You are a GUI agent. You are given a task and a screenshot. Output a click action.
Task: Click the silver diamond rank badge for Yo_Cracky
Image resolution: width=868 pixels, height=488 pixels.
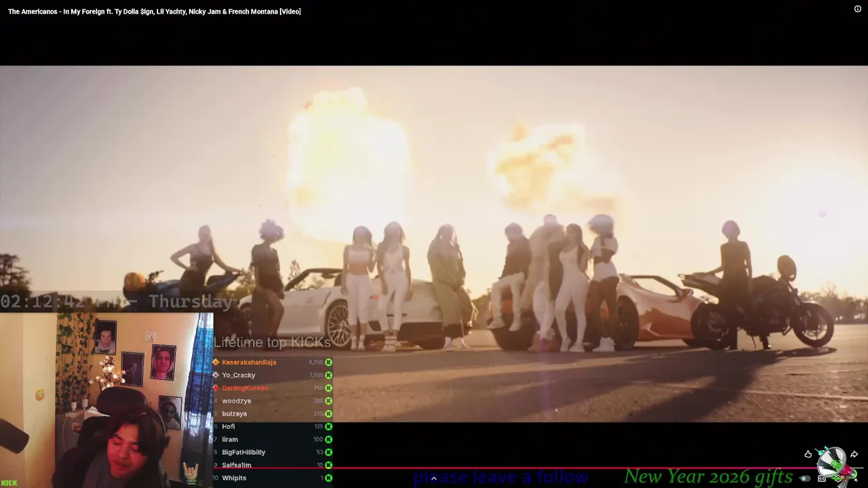tap(216, 375)
